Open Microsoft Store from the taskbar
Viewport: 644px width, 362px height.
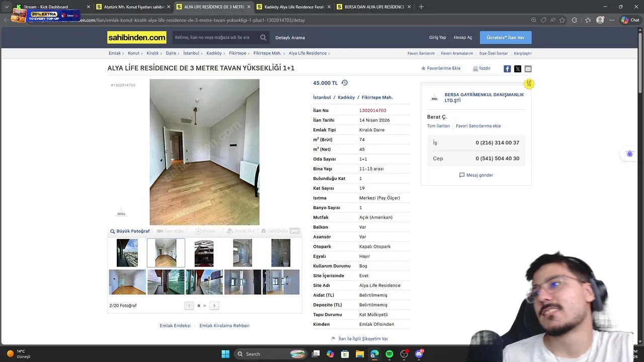(x=345, y=354)
